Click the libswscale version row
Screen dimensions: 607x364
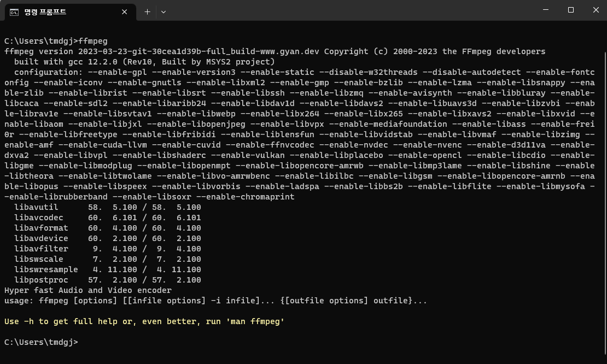tap(108, 259)
